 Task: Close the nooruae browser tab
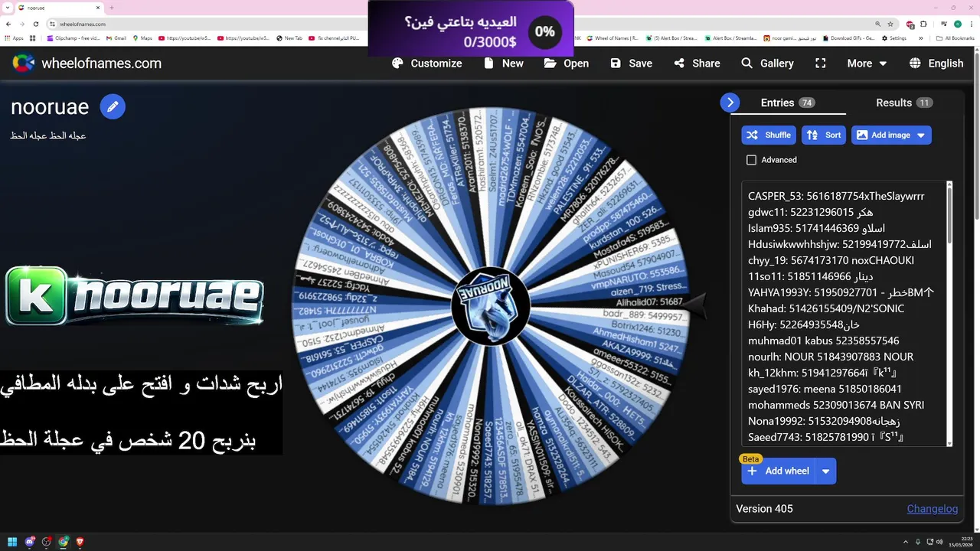point(97,8)
